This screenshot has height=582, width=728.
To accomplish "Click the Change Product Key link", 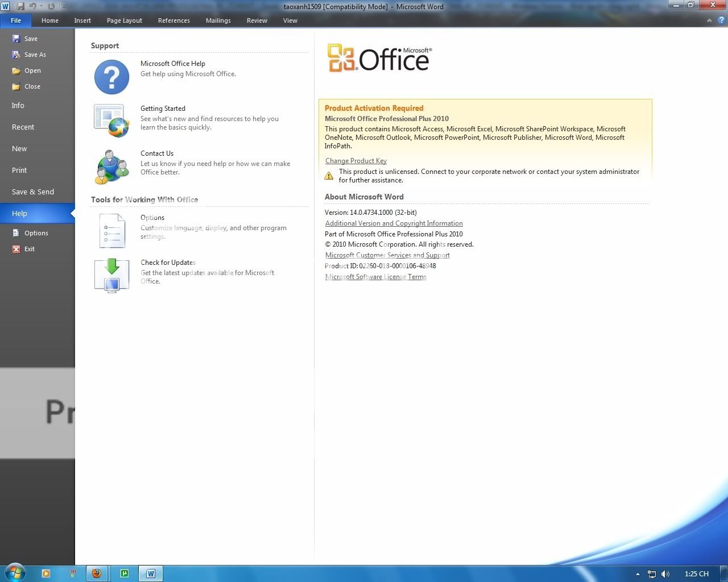I will click(x=356, y=161).
